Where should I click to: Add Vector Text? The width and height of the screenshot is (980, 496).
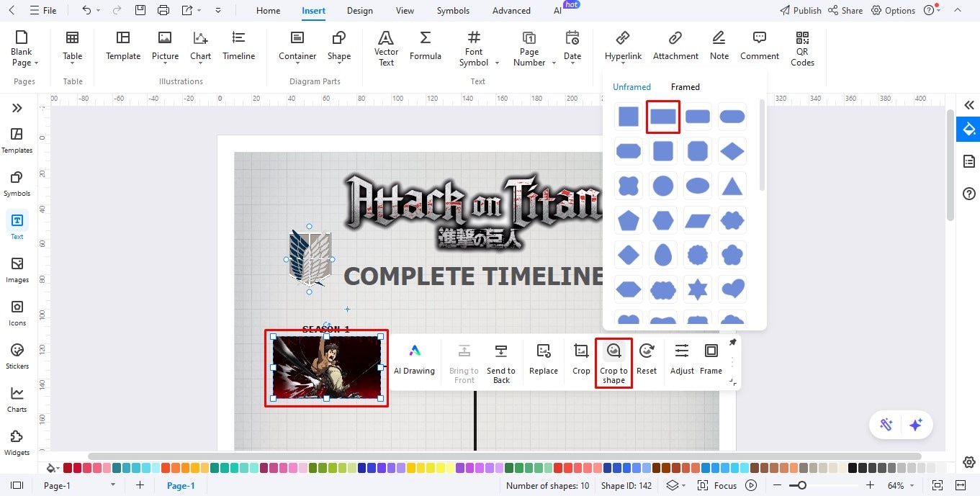(x=386, y=48)
